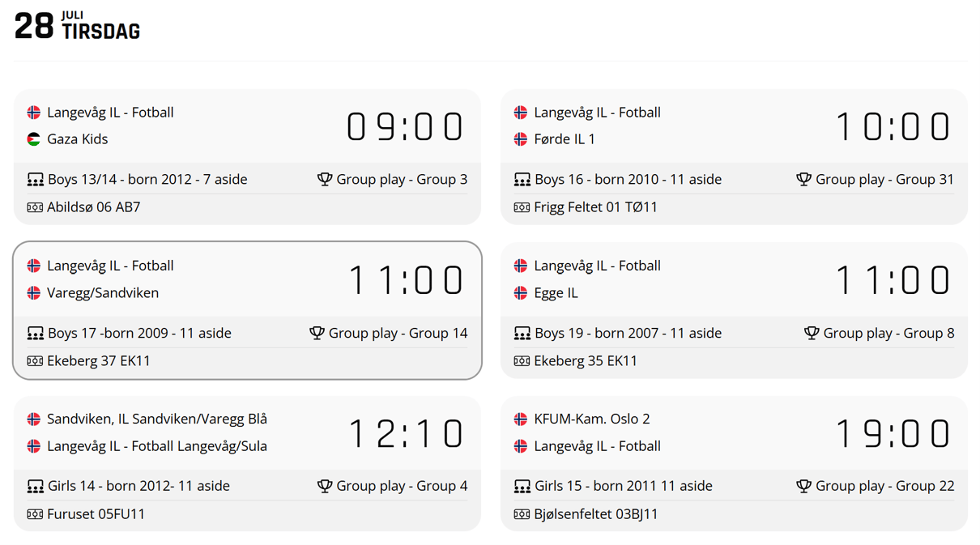Click the flag beside Egge IL
Screen dimensions: 980x545
(521, 292)
